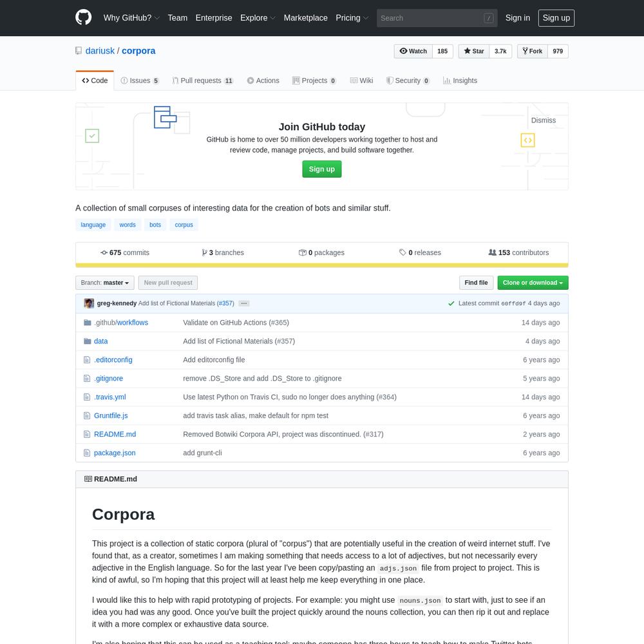The image size is (644, 644).
Task: Open the data folder icon
Action: [87, 341]
